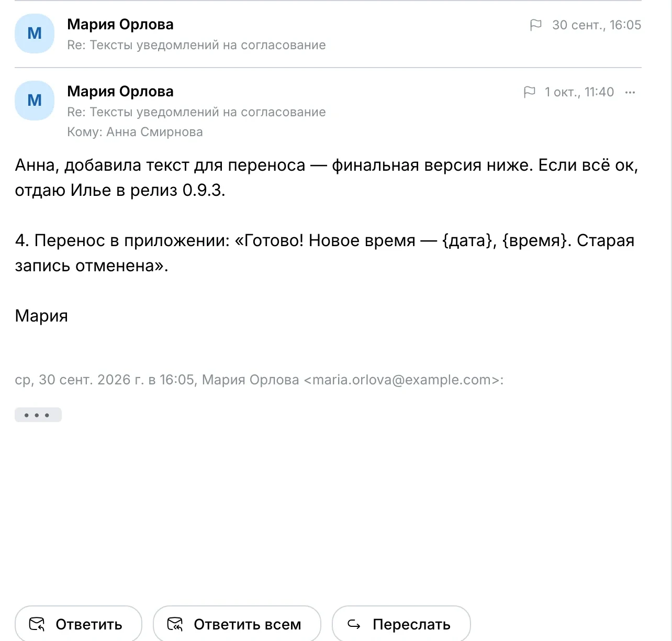Flag the message from 1 окт., 11:40

coord(529,92)
